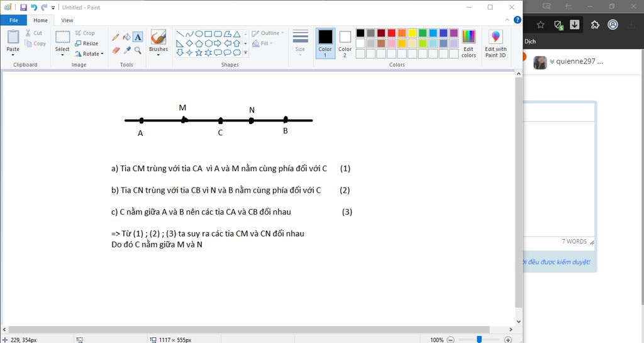Open browser profile account icon

point(613,25)
